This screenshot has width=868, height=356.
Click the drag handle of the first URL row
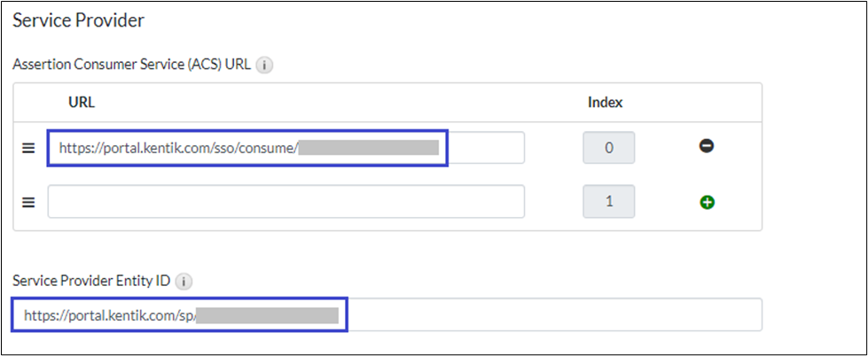[x=28, y=148]
